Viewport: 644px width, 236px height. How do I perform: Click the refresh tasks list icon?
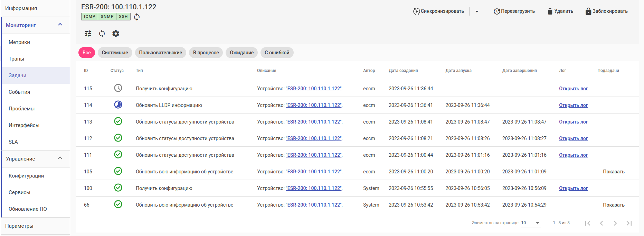102,34
